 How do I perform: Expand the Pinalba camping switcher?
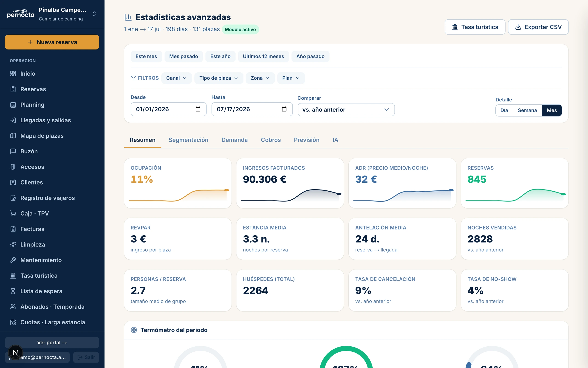point(94,14)
